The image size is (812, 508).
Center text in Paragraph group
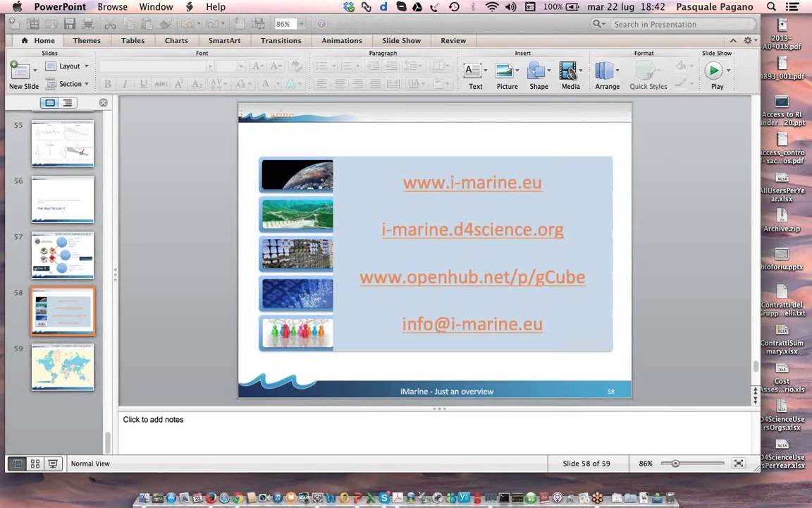coord(340,83)
